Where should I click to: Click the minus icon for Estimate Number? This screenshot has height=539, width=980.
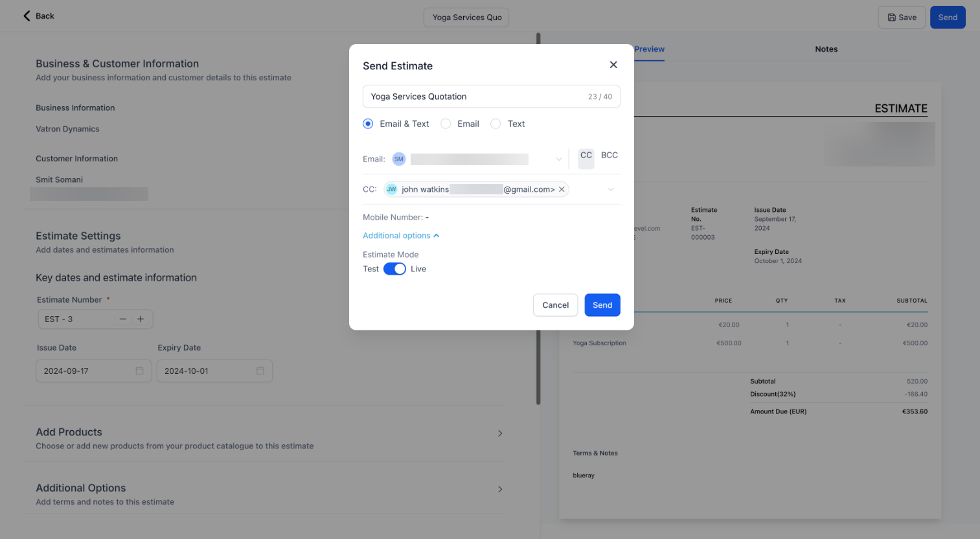coord(123,319)
